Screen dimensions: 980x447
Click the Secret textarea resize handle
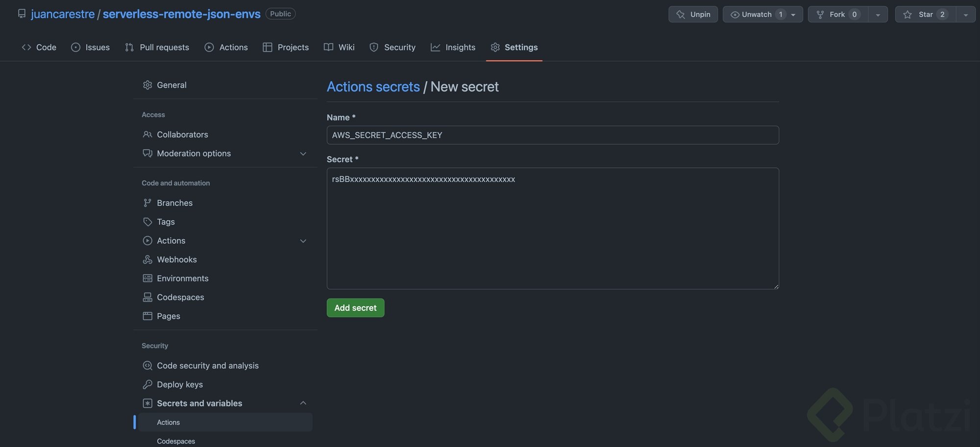pyautogui.click(x=776, y=286)
